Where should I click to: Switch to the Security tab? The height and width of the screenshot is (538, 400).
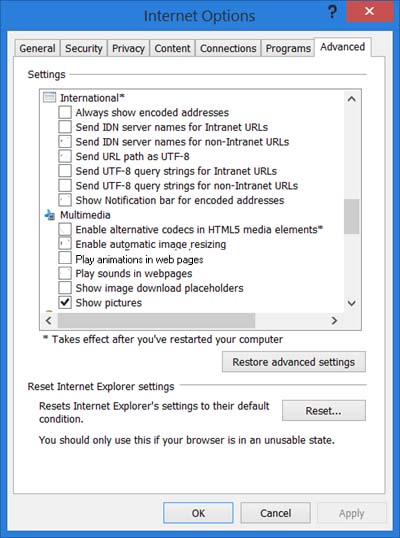(84, 48)
